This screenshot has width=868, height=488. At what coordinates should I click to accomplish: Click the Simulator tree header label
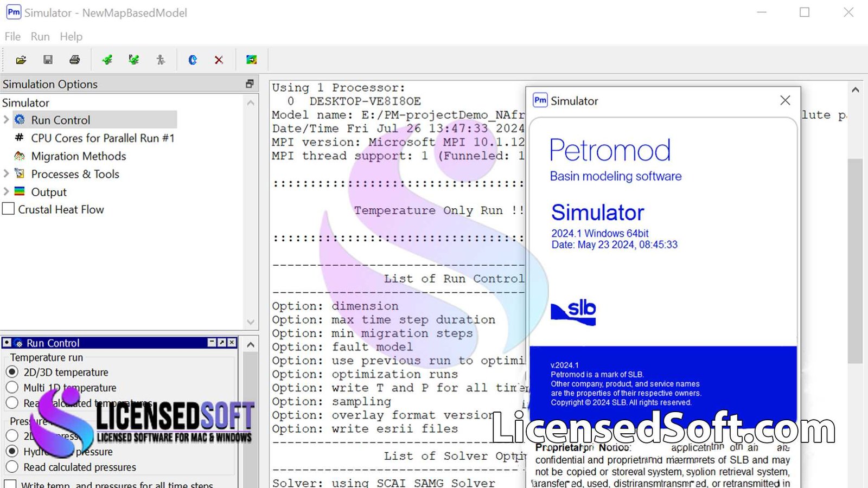click(25, 102)
